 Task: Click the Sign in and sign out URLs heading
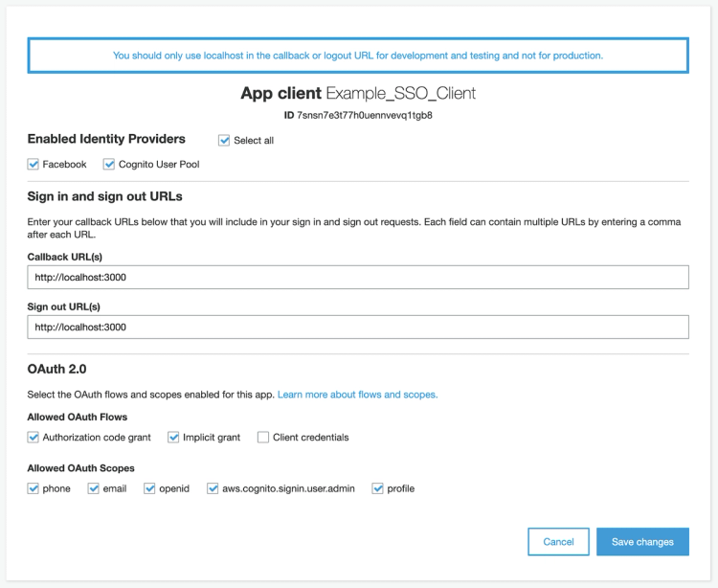coord(105,196)
